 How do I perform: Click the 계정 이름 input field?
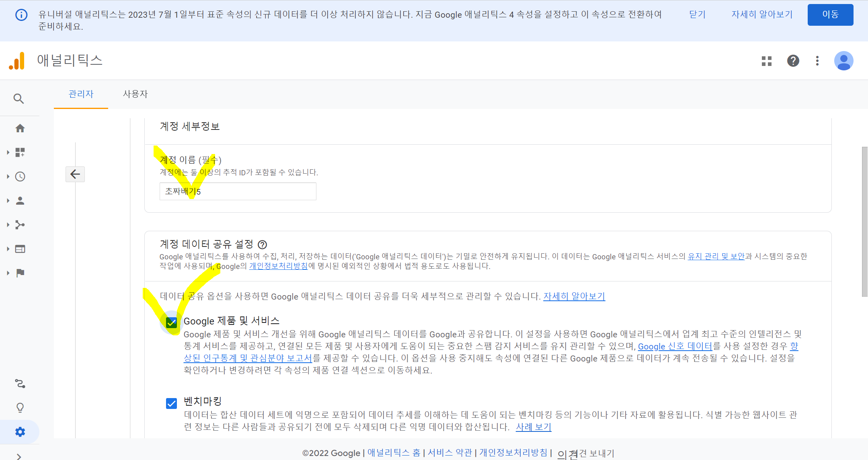pos(238,191)
